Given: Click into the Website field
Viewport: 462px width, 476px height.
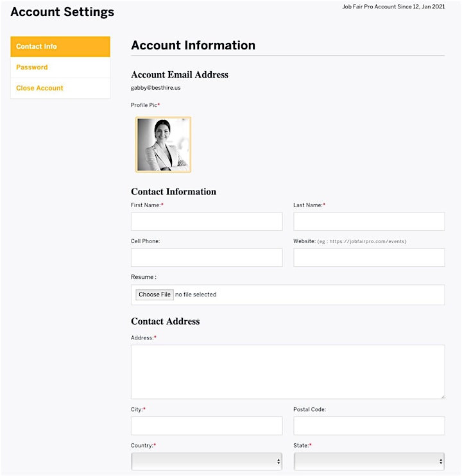Looking at the screenshot, I should tap(369, 257).
